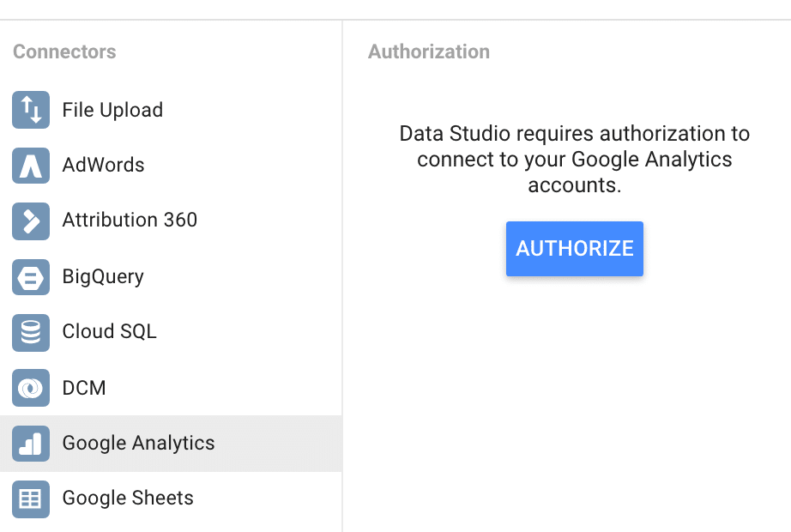Image resolution: width=791 pixels, height=532 pixels.
Task: Click the Connectors panel heading
Action: [64, 51]
